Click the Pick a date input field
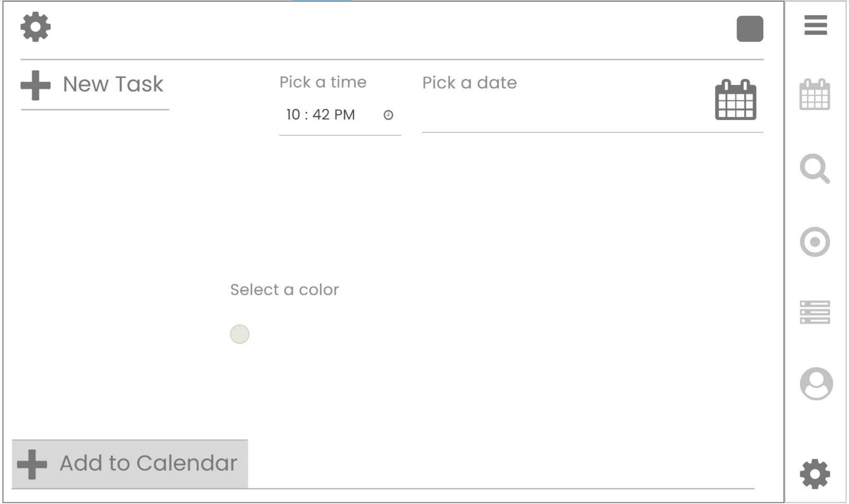 coord(560,115)
